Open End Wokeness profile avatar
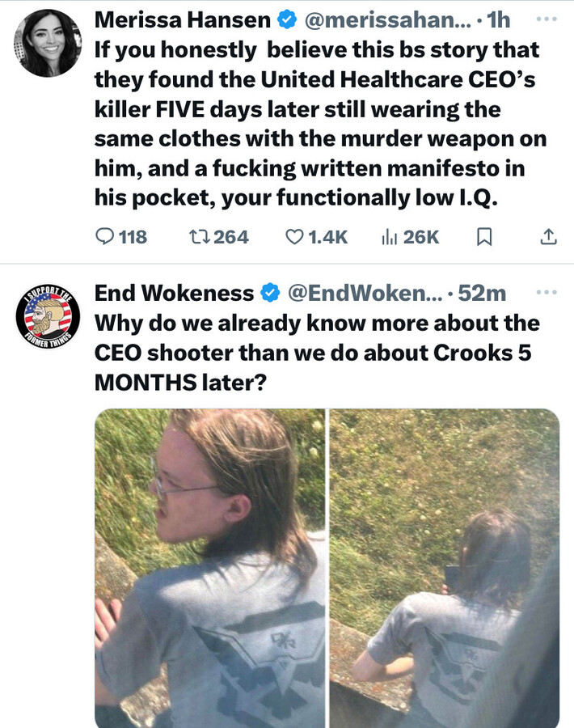The width and height of the screenshot is (574, 728). point(48,316)
